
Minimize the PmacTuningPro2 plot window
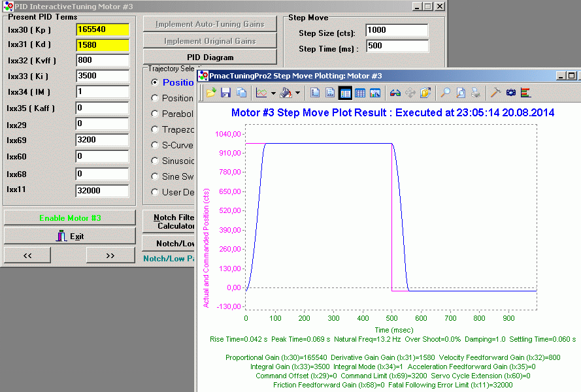click(x=561, y=76)
